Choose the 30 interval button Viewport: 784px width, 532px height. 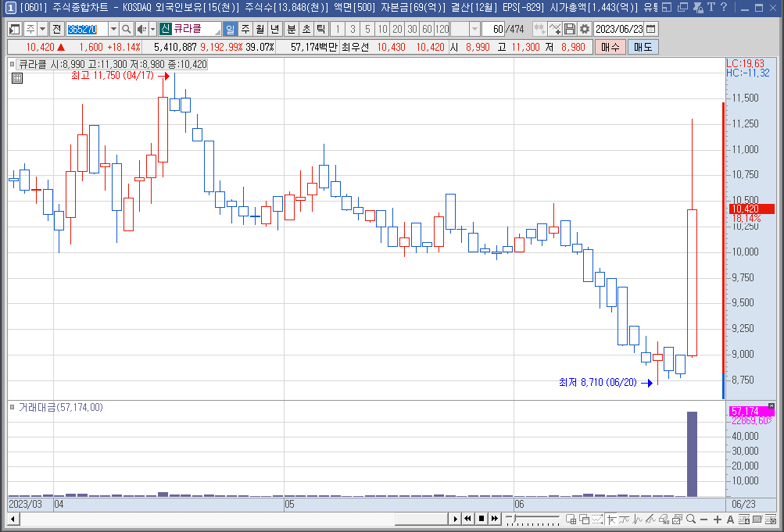412,30
